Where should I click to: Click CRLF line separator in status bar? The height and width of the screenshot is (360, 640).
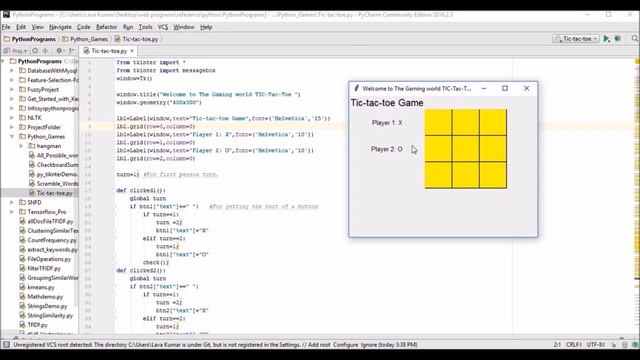[x=573, y=345]
